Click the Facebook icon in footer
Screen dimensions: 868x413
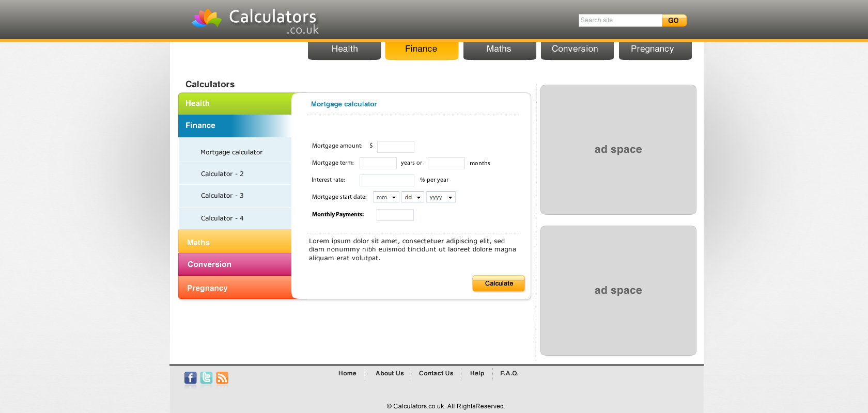[190, 378]
